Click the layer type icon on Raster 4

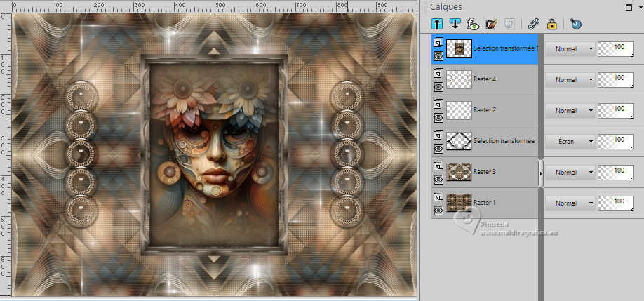click(438, 73)
